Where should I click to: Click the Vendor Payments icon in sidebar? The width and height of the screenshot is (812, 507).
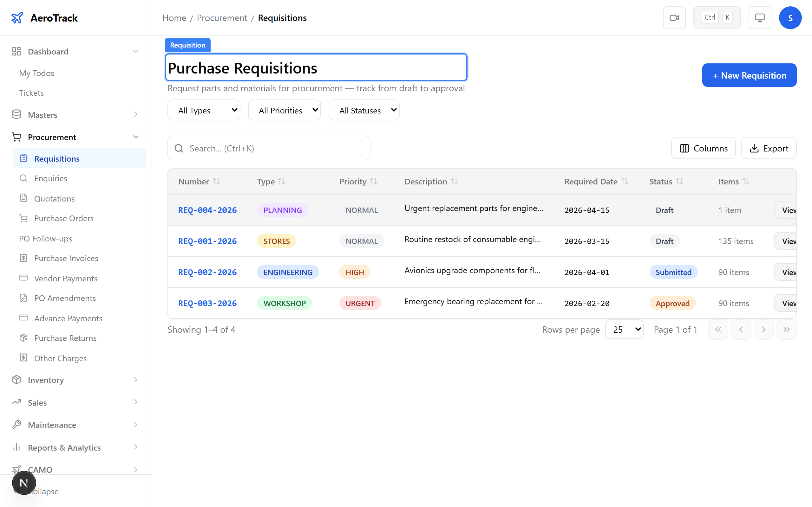click(x=23, y=278)
